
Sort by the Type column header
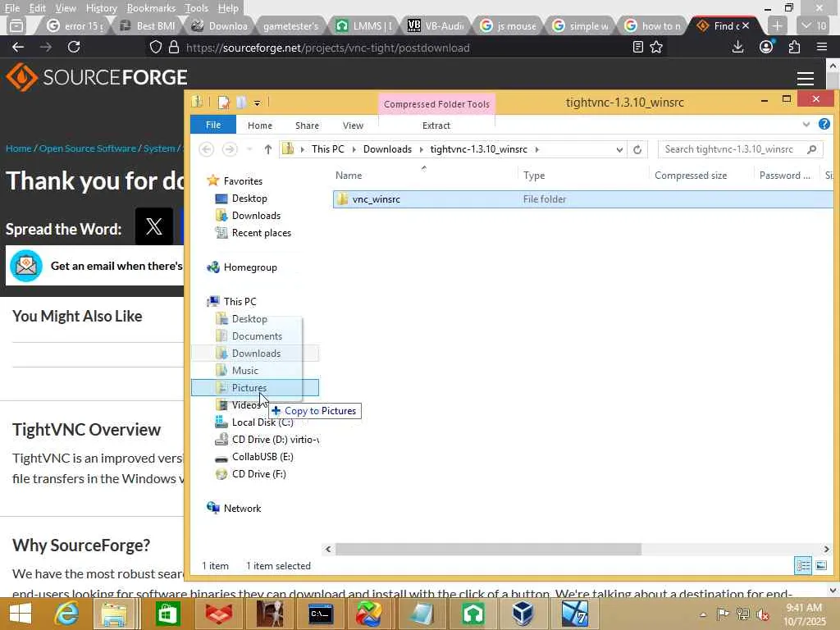pyautogui.click(x=534, y=176)
